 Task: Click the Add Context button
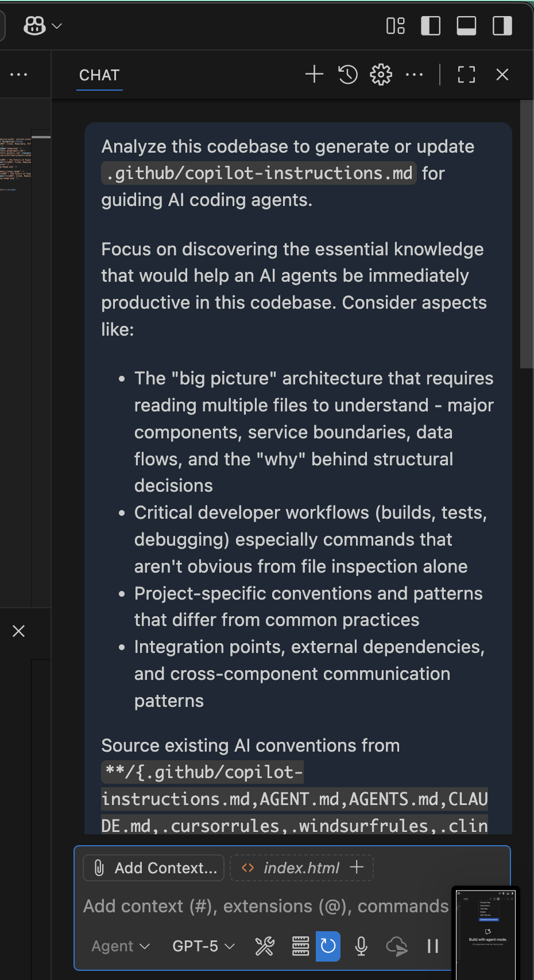(153, 868)
